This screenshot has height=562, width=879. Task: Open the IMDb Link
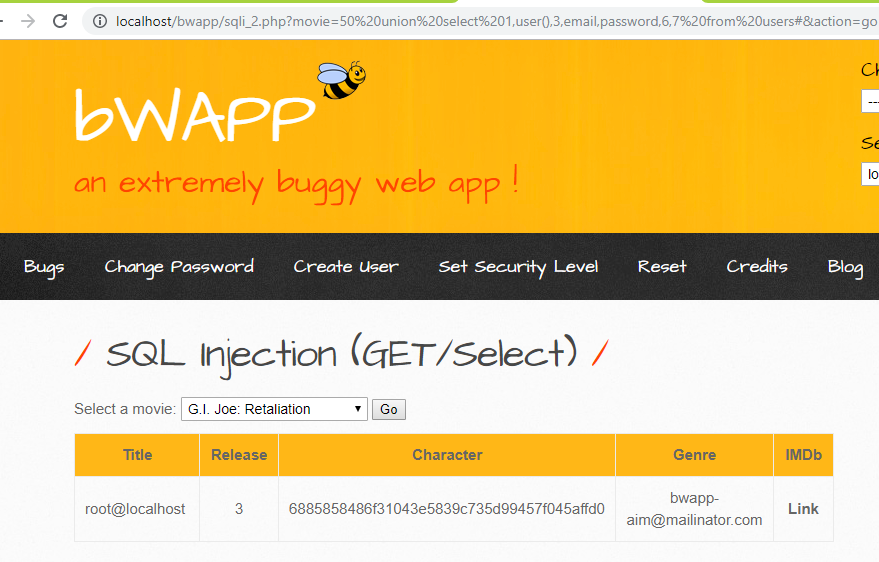803,509
